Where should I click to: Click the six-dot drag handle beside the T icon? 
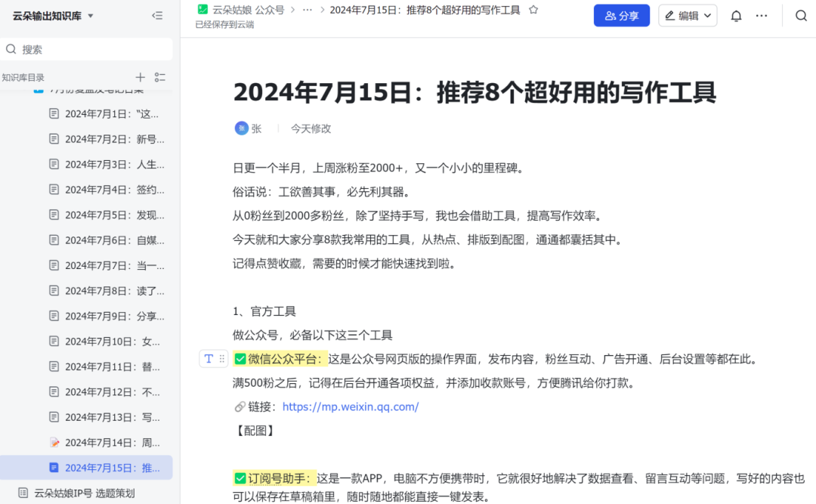click(221, 359)
